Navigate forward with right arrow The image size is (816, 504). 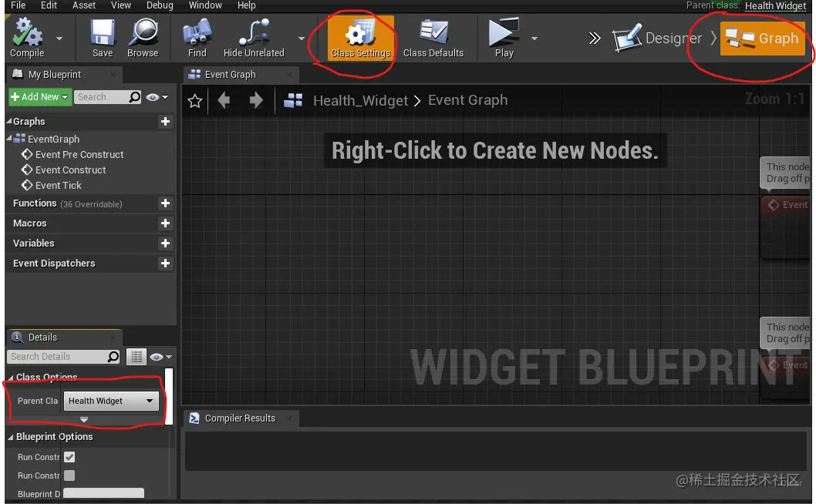point(255,100)
